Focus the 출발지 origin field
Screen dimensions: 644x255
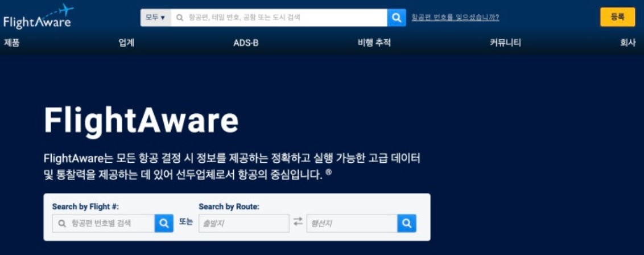[244, 223]
